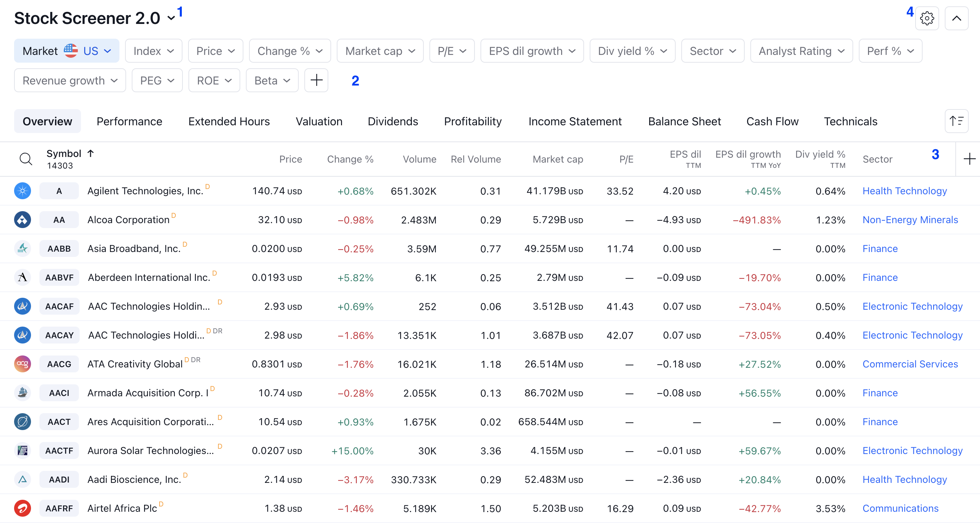Open the sort settings icon near Technicals
This screenshot has height=523, width=980.
tap(956, 121)
